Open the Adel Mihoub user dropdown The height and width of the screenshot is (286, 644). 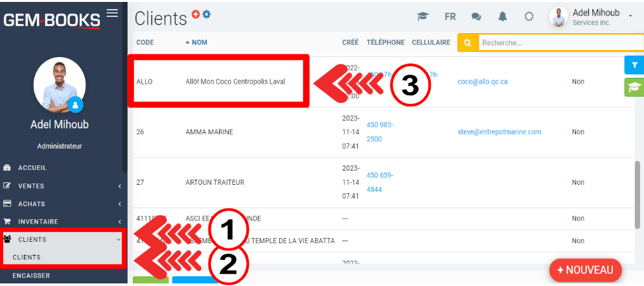pos(595,17)
